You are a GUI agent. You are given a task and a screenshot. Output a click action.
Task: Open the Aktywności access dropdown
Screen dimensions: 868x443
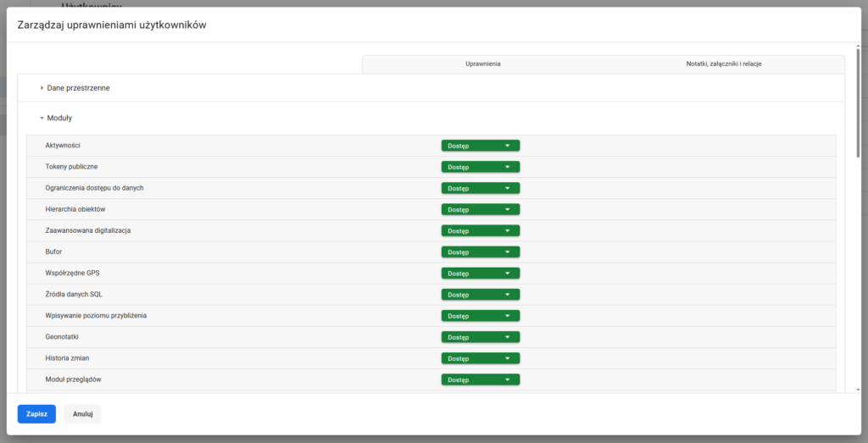(x=480, y=146)
